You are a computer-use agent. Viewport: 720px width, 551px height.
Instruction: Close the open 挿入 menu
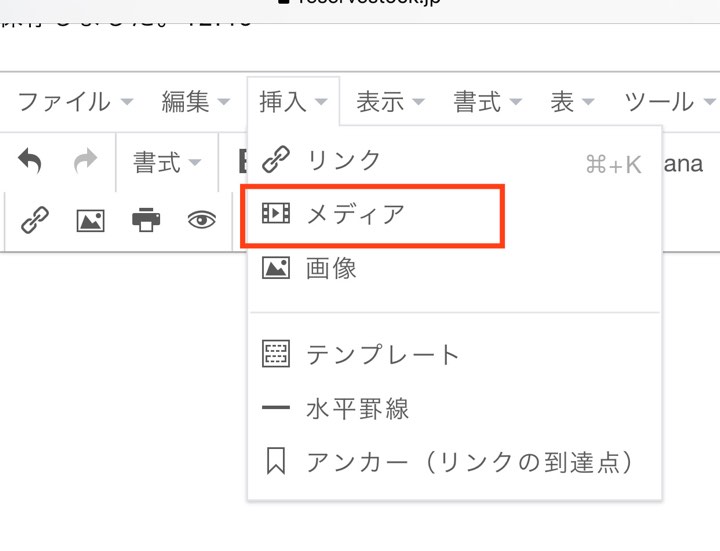(293, 101)
